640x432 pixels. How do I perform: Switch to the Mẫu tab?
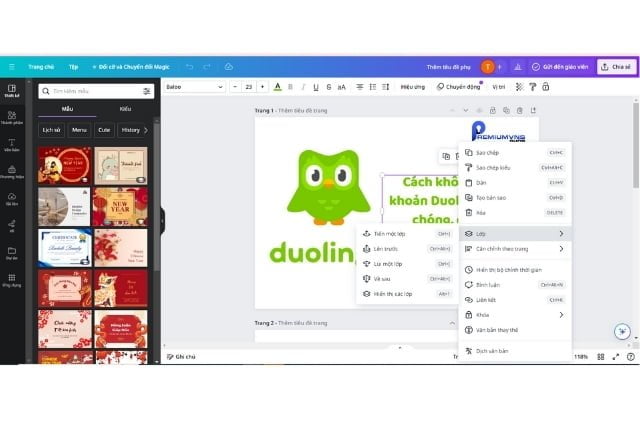click(x=67, y=109)
